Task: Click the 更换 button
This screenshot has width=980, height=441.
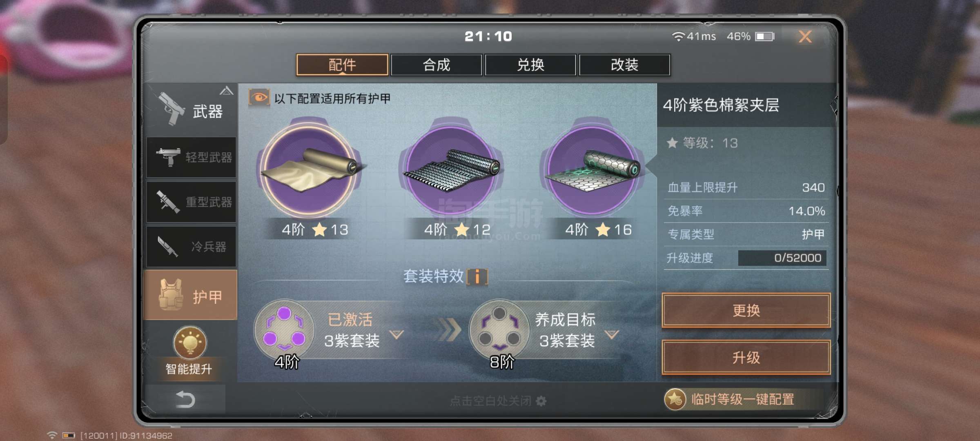Action: tap(746, 310)
